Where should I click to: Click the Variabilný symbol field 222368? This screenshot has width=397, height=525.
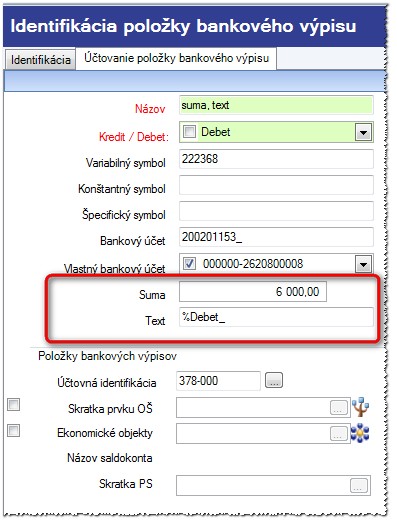(x=276, y=159)
